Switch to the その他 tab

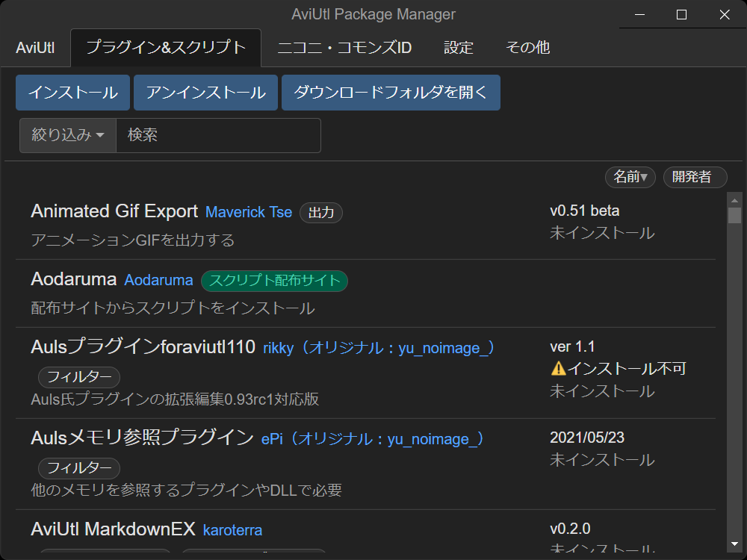coord(528,48)
